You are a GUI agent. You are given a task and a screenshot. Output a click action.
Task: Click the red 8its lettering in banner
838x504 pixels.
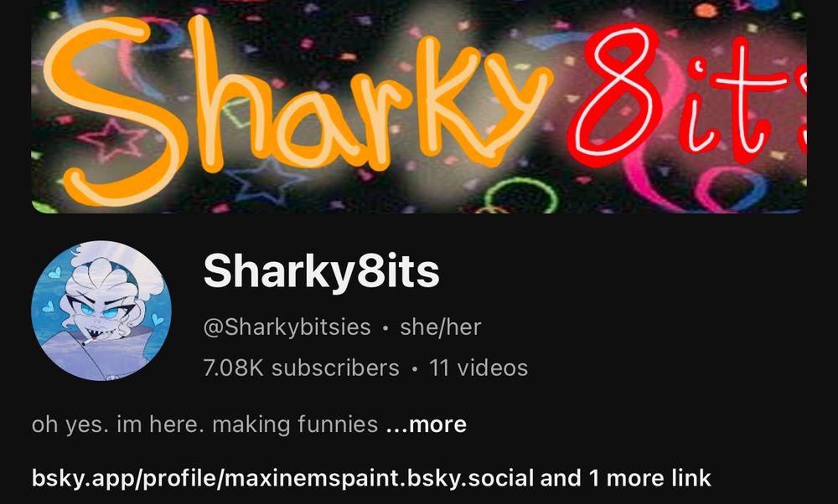(x=687, y=96)
